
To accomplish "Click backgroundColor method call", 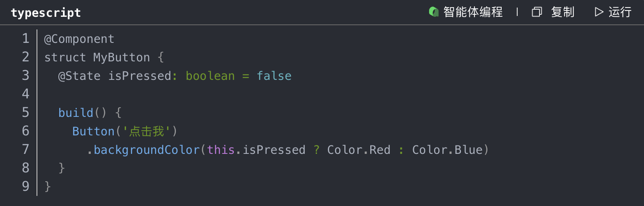I will coord(147,150).
